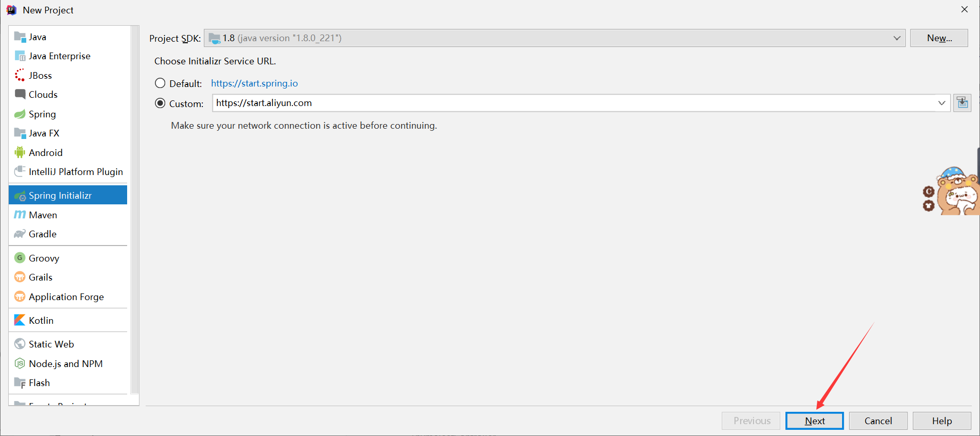Select Android in the list

pyautogui.click(x=68, y=152)
